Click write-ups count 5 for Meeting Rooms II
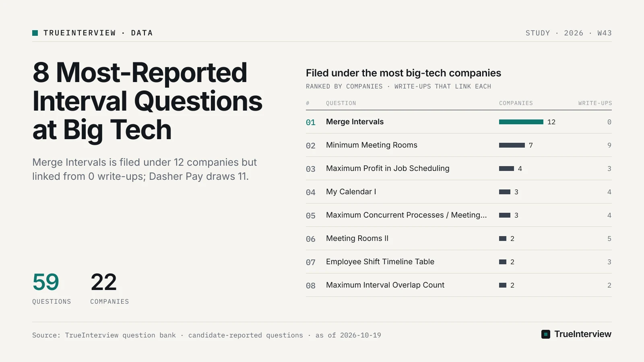The width and height of the screenshot is (644, 362). click(609, 239)
